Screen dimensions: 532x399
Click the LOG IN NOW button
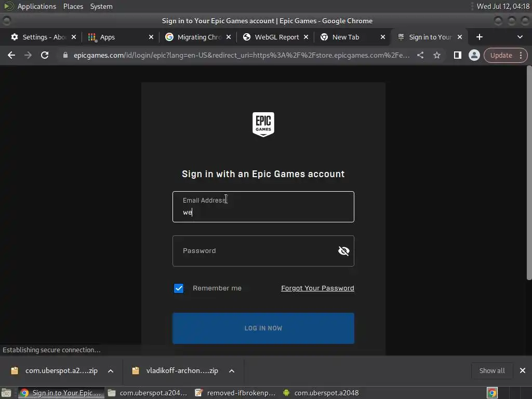(x=263, y=328)
